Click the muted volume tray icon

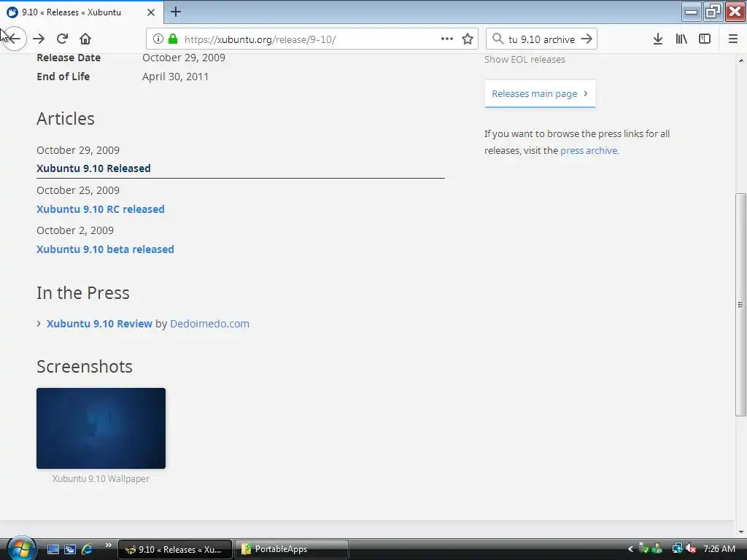click(691, 548)
